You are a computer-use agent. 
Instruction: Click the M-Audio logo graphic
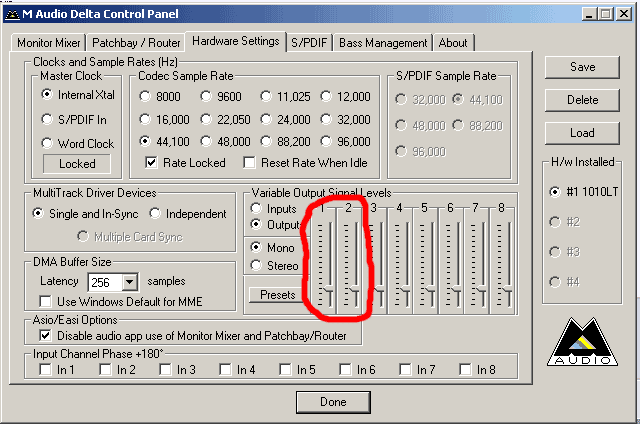pos(582,342)
